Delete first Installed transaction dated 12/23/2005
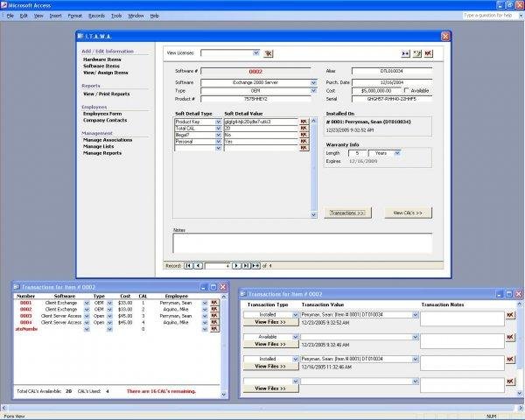This screenshot has height=420, width=525. 510,315
